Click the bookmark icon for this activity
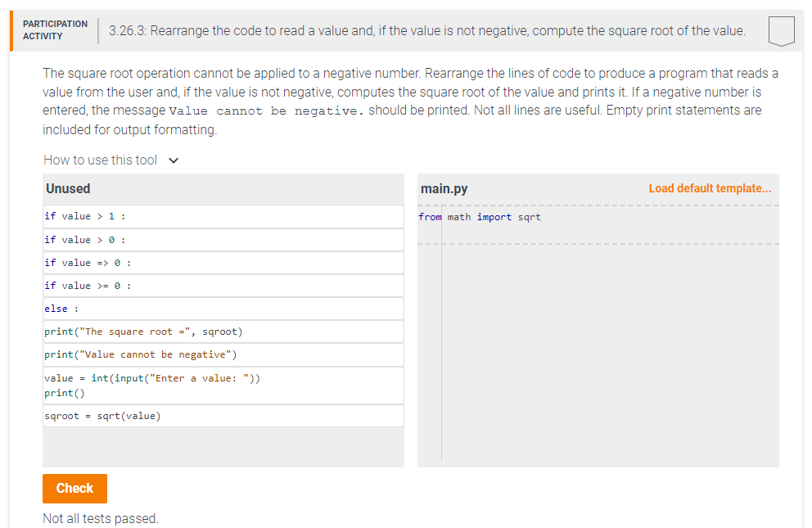The image size is (812, 528). 781,29
